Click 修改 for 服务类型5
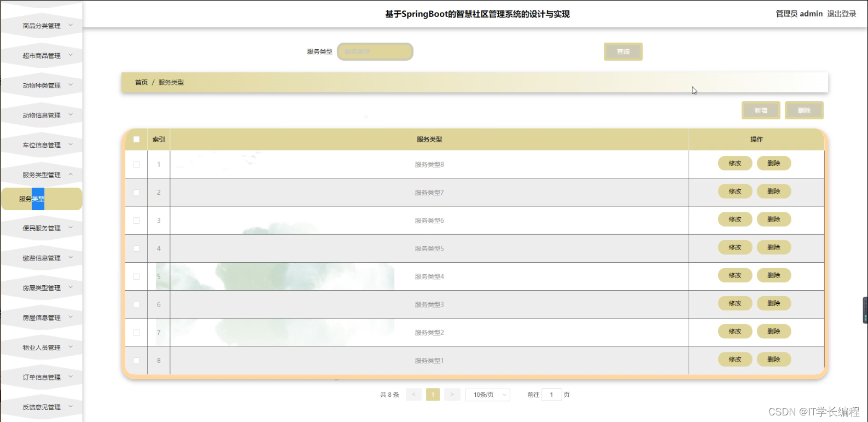The image size is (868, 422). point(735,247)
